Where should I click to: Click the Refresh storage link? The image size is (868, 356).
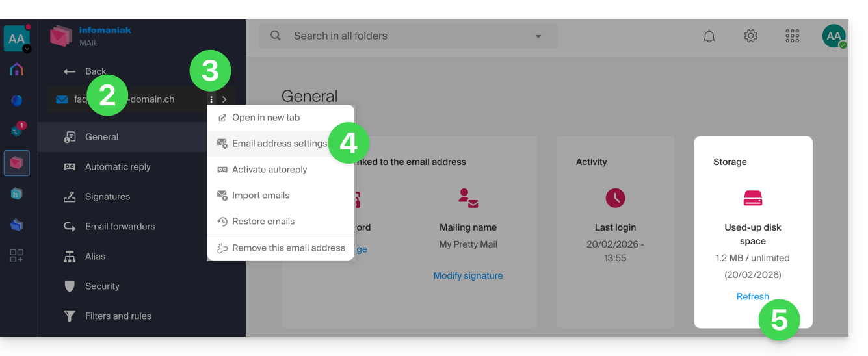(752, 296)
